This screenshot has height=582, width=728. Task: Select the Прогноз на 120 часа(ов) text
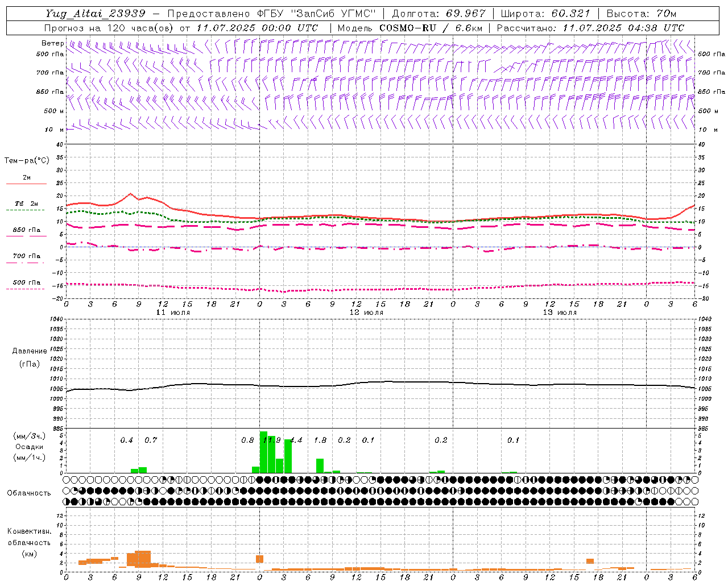(x=109, y=28)
